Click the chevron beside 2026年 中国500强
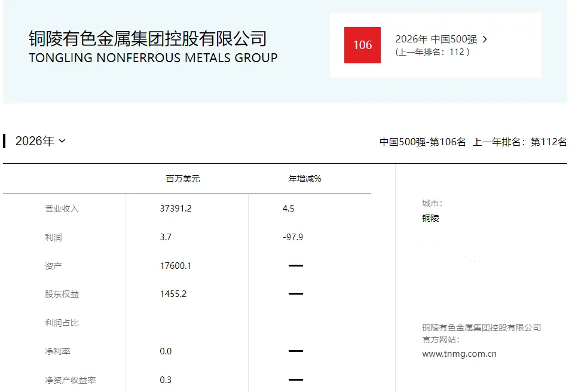Viewport: 572px width, 392px height. (x=485, y=39)
